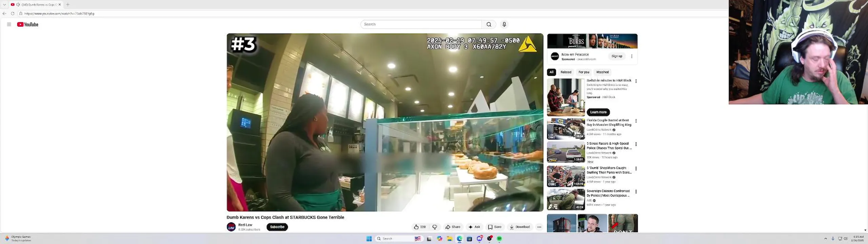
Task: Open options for Dumb Shoplifters video
Action: coord(636,169)
